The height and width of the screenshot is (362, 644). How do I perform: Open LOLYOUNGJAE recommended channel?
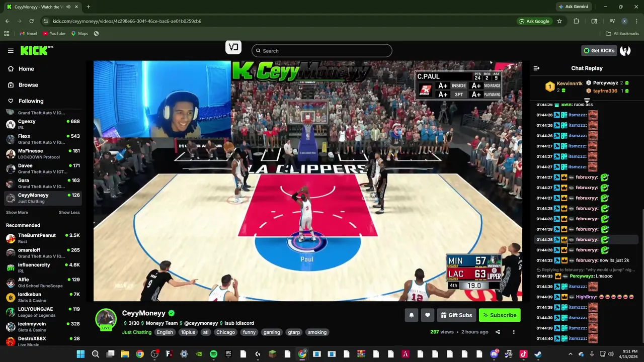tap(43, 312)
